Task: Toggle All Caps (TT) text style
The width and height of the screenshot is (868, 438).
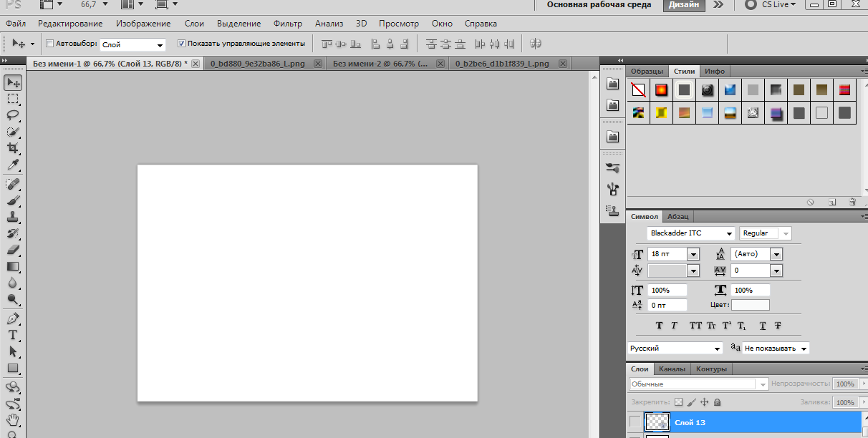Action: click(695, 325)
